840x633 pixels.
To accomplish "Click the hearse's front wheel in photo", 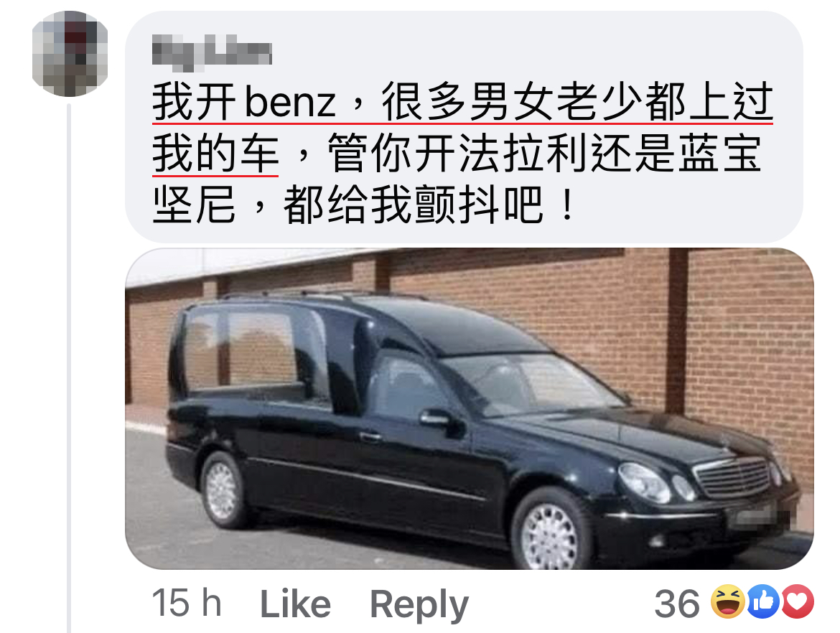I will tap(550, 535).
